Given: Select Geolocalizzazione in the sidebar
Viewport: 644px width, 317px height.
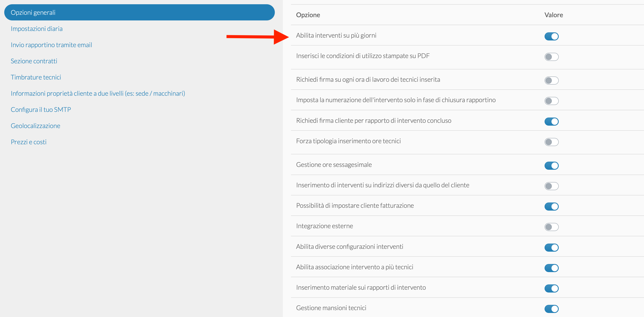Looking at the screenshot, I should point(35,126).
